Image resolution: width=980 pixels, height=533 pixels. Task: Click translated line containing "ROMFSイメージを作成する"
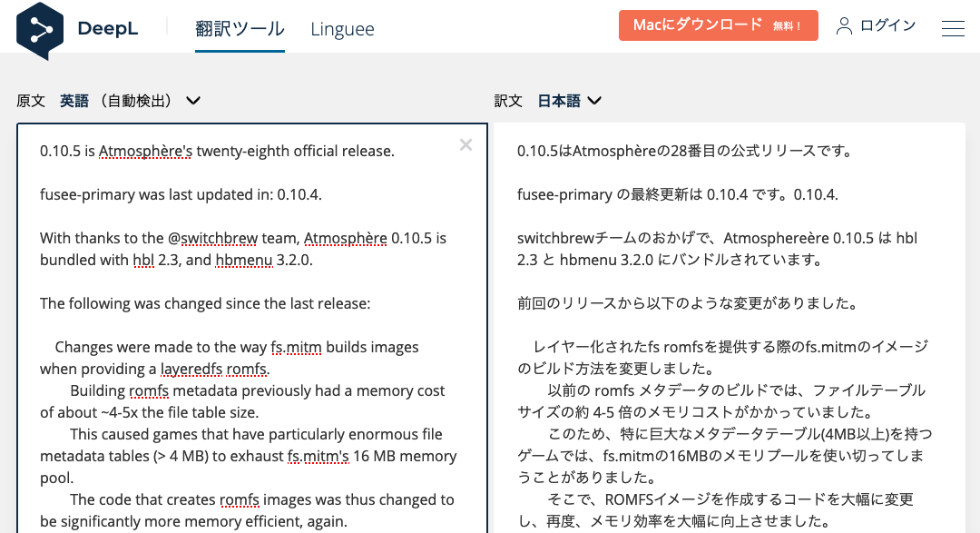point(715,510)
